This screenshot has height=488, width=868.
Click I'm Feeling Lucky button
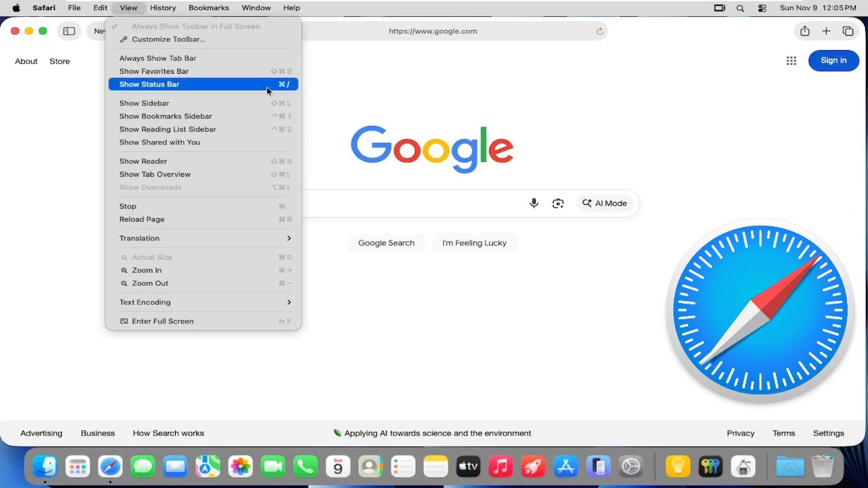point(475,243)
